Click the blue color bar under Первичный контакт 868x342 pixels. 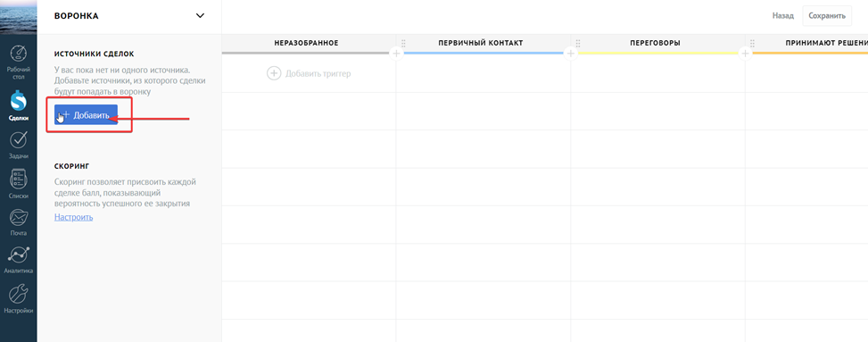tap(484, 54)
